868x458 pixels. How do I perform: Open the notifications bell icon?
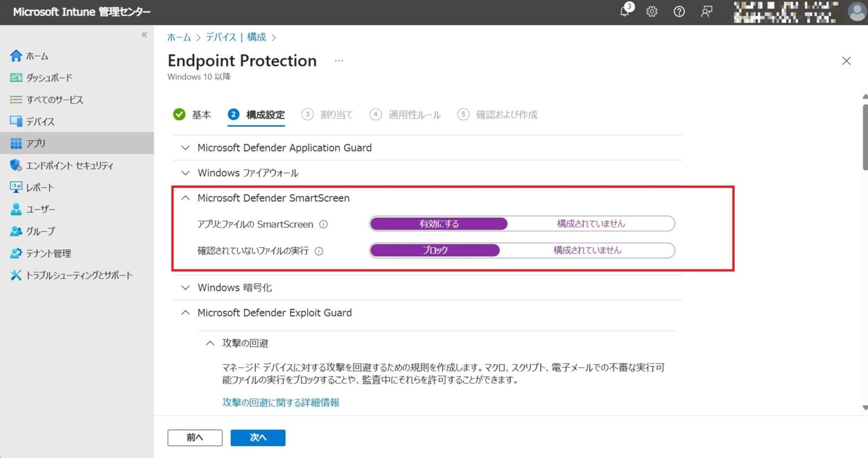click(x=625, y=11)
